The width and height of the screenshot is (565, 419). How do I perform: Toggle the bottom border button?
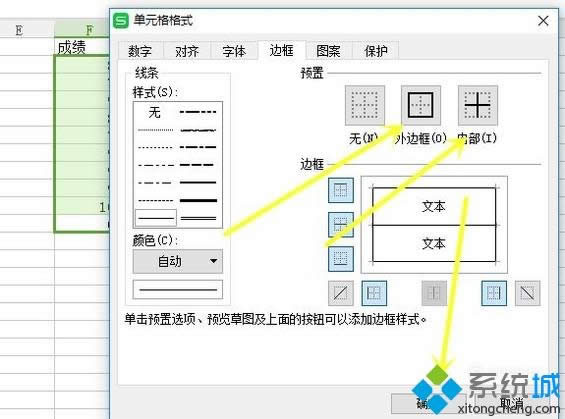(341, 259)
